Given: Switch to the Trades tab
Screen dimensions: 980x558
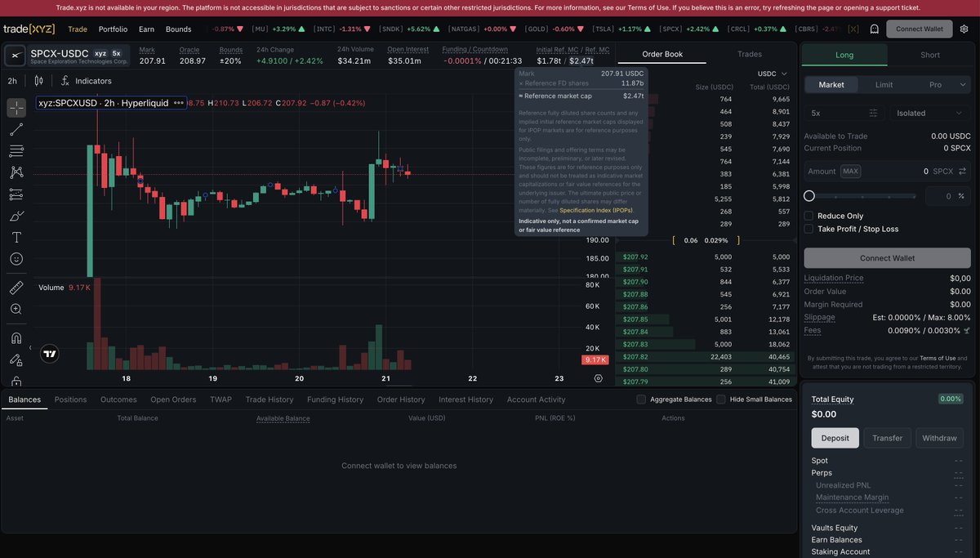Looking at the screenshot, I should coord(750,54).
